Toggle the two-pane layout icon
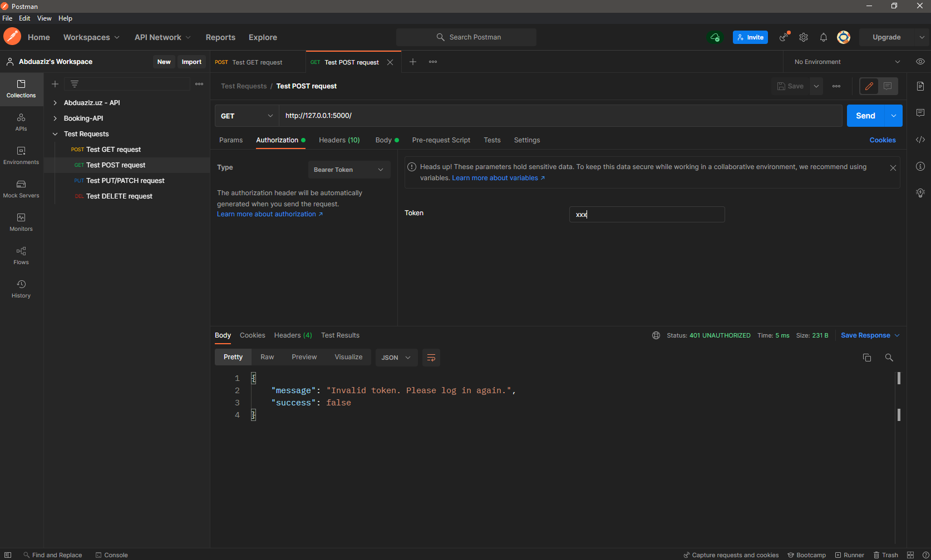Viewport: 931px width, 560px height. (910, 555)
